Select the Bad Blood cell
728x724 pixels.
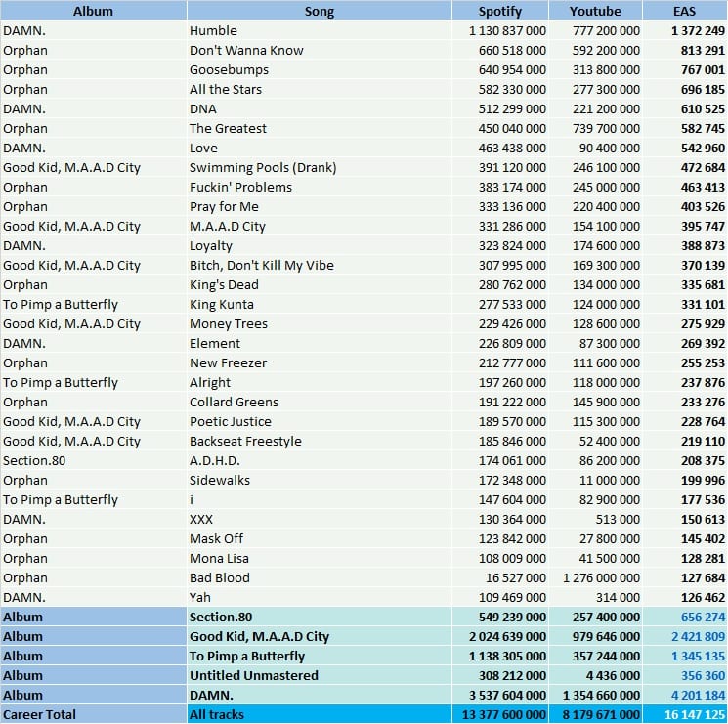(x=319, y=577)
